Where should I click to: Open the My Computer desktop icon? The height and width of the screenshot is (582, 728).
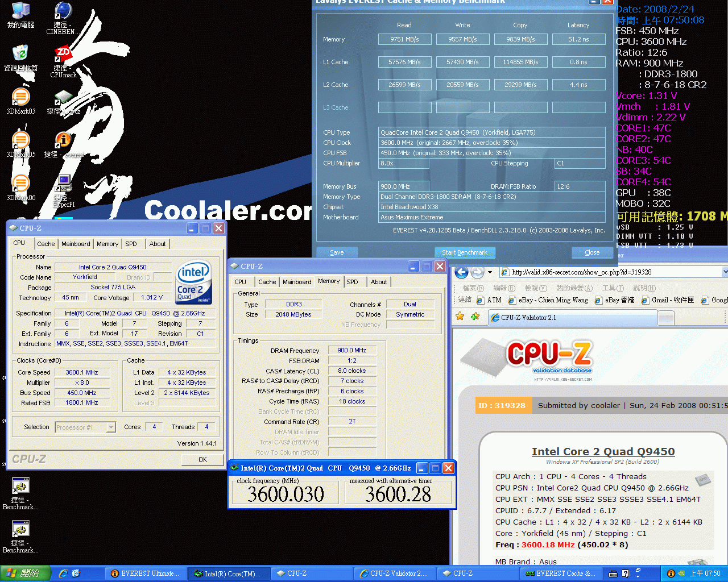[x=20, y=15]
